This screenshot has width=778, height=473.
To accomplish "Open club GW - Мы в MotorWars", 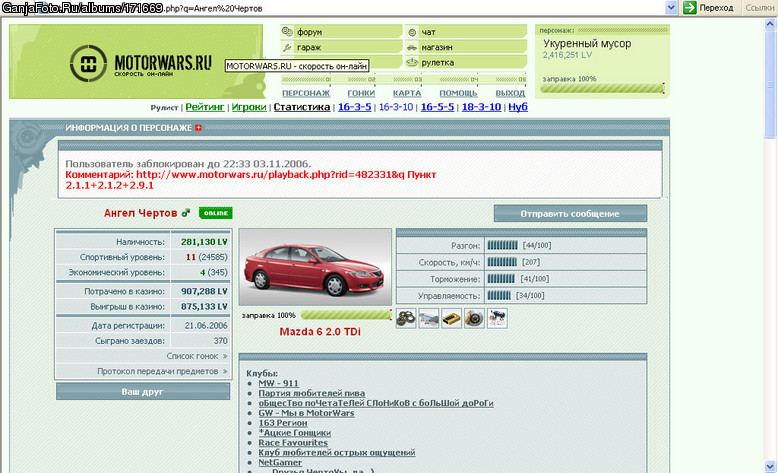I will [306, 413].
